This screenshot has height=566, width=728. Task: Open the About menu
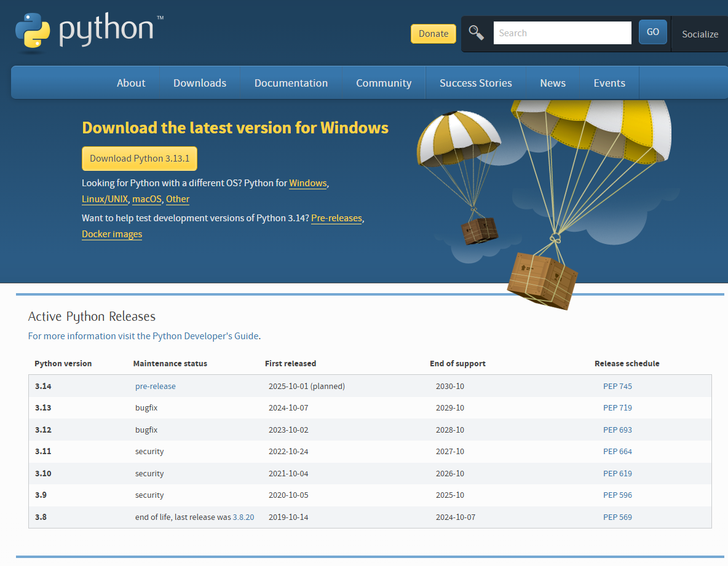coord(131,83)
